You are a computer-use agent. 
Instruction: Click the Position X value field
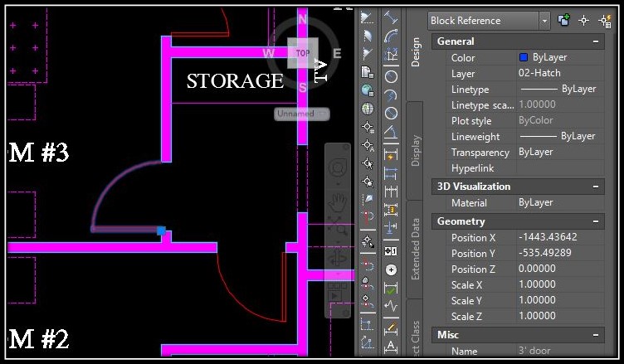[560, 237]
